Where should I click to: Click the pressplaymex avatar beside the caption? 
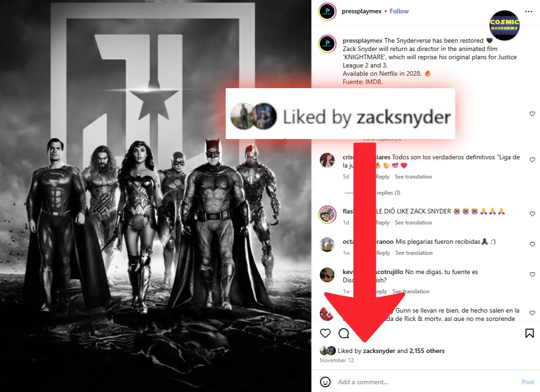coord(327,44)
